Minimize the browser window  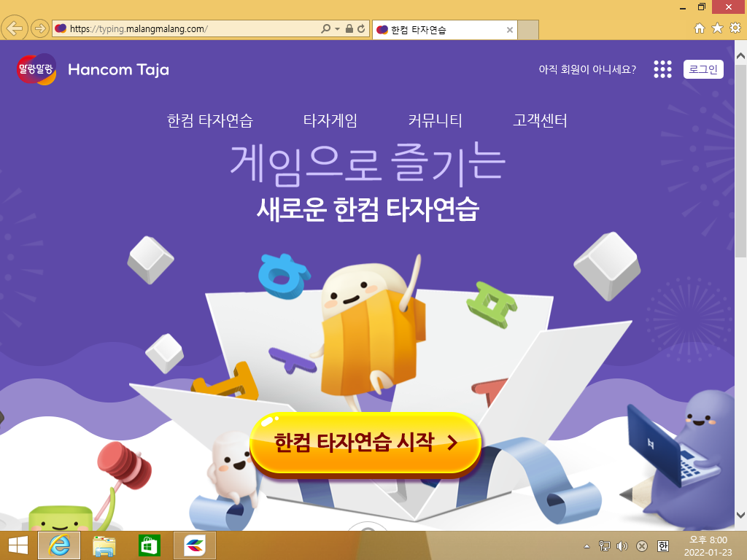point(683,7)
